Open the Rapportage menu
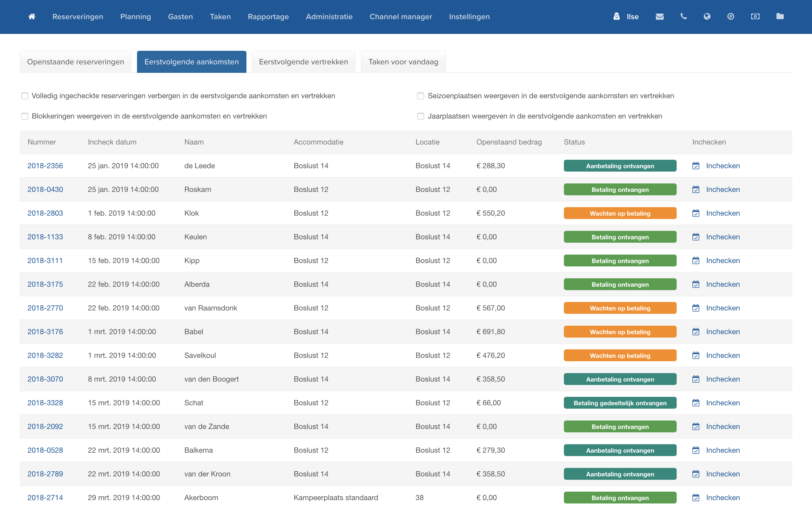The image size is (812, 508). coord(268,16)
